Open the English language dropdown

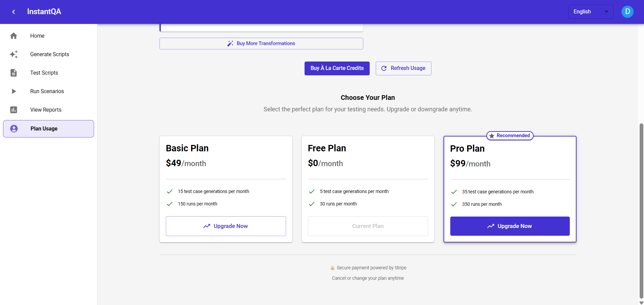(586, 12)
